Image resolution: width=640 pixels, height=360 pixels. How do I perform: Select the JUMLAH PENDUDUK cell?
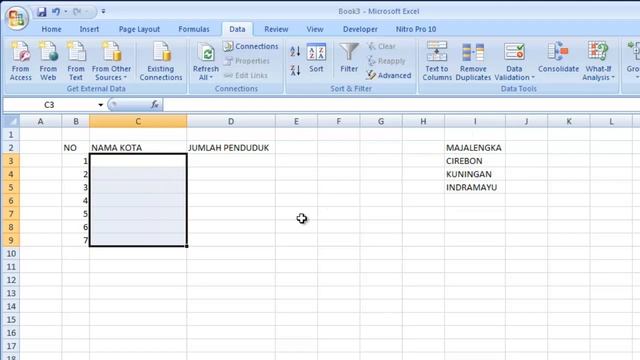click(231, 148)
